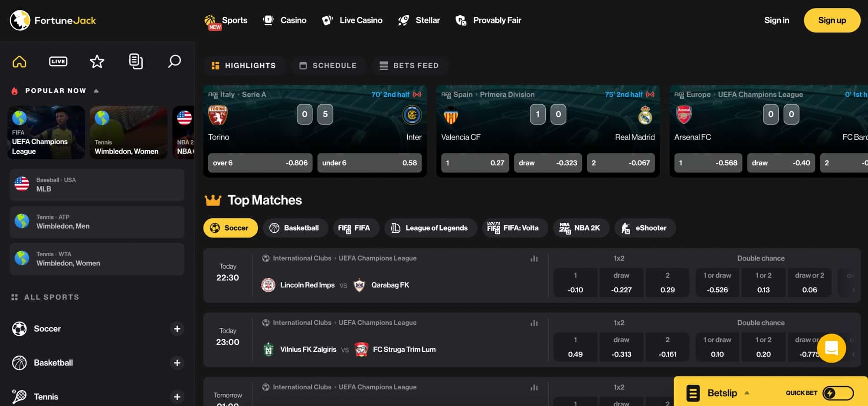Open statistics icon for Tomorrow's Champions League match
The height and width of the screenshot is (406, 868).
tap(534, 387)
